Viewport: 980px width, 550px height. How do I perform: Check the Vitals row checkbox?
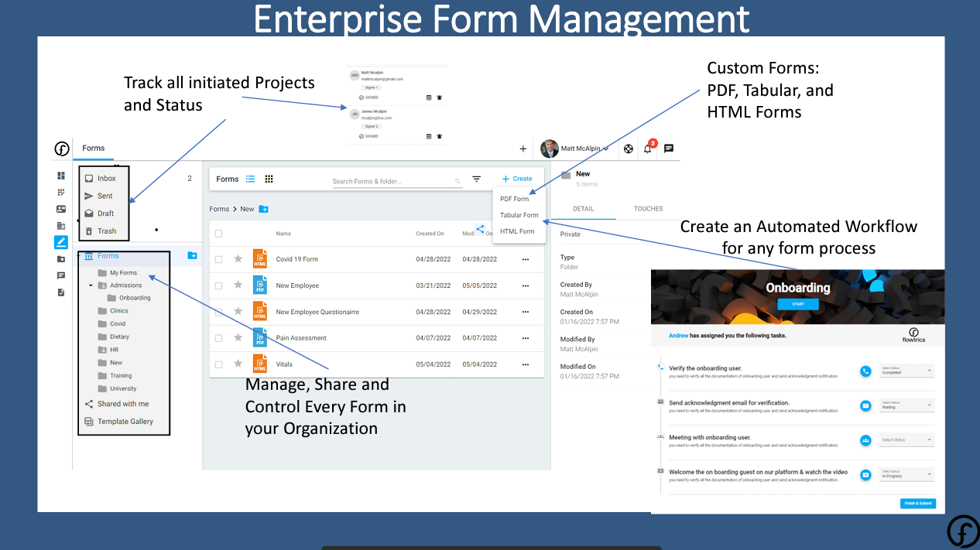click(219, 364)
